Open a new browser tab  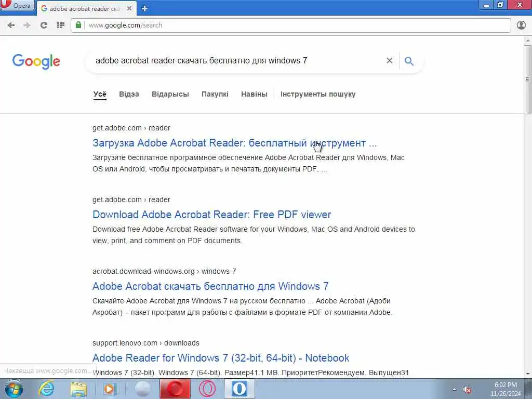click(144, 8)
